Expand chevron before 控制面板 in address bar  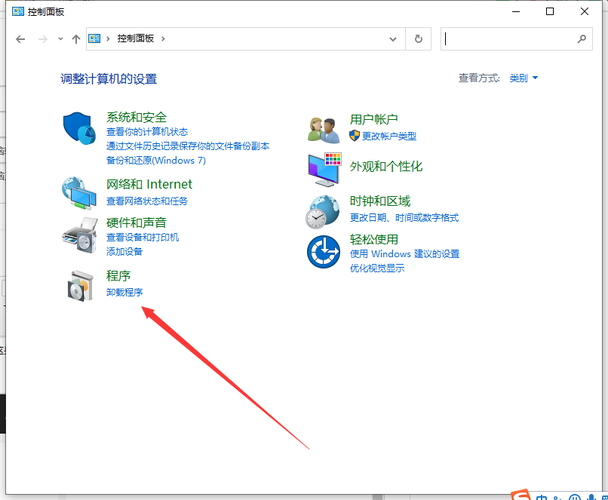[x=108, y=39]
